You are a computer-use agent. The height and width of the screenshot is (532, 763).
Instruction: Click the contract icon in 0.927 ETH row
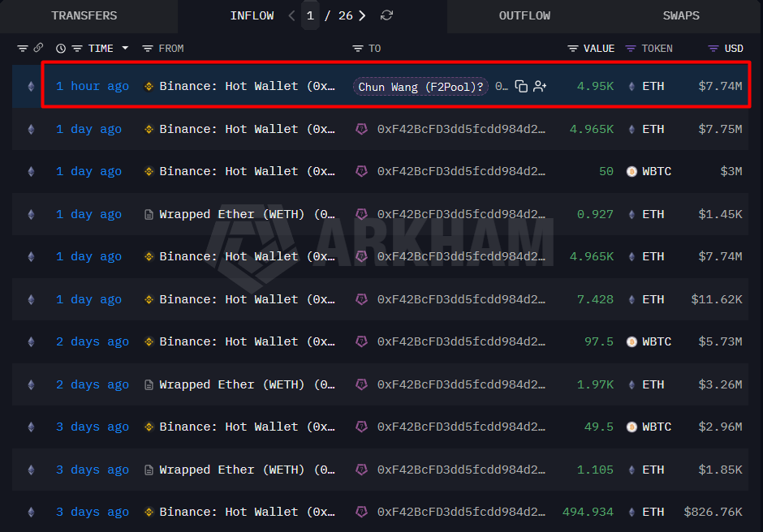tap(149, 214)
